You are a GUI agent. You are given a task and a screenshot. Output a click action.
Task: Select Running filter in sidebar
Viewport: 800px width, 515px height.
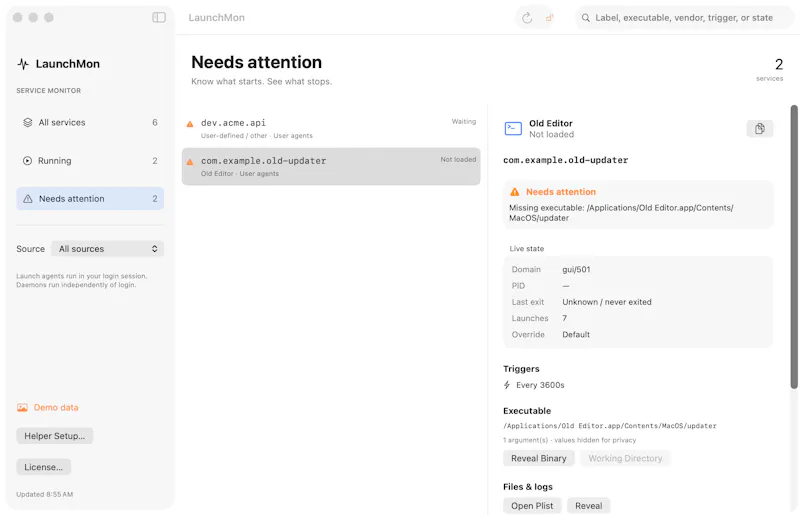tap(90, 161)
